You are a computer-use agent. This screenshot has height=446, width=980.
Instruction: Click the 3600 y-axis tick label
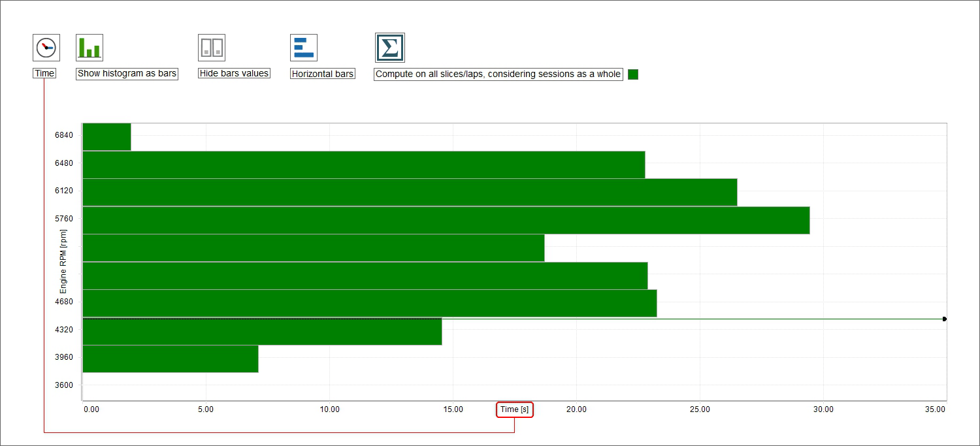click(65, 385)
